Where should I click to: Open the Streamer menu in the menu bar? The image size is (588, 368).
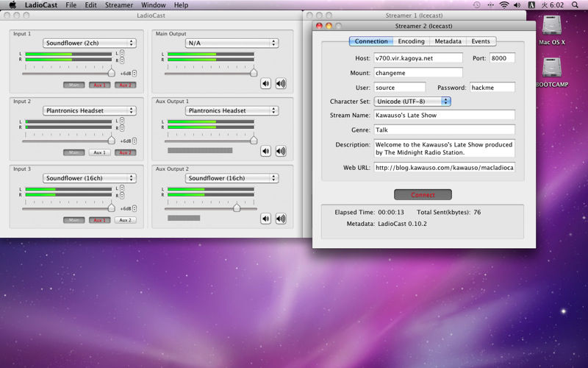tap(119, 5)
